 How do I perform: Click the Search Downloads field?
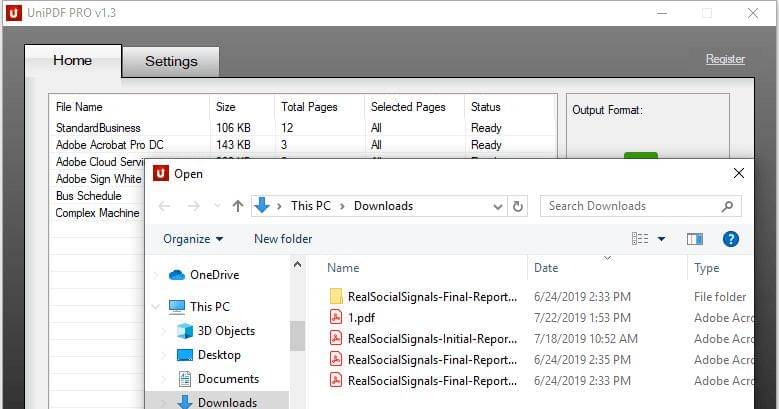[641, 206]
